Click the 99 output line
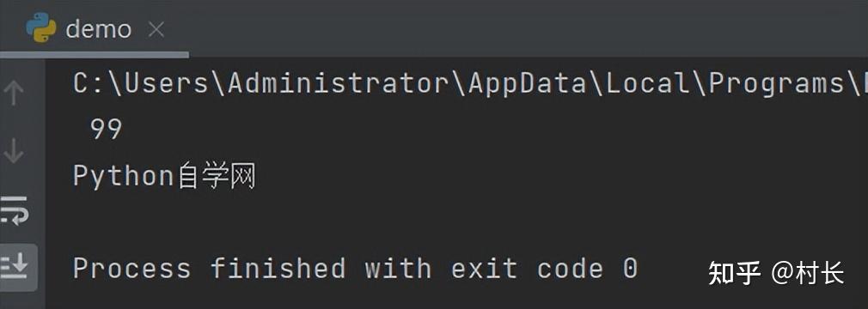Screen dimensions: 868x309 tap(106, 130)
